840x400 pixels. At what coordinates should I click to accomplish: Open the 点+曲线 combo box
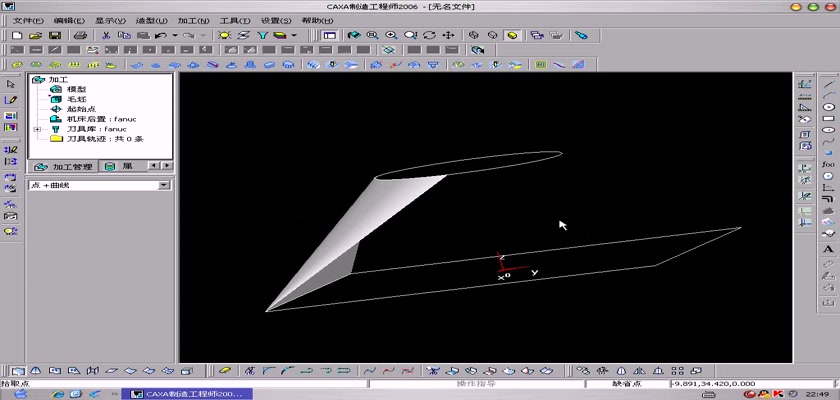[100, 185]
